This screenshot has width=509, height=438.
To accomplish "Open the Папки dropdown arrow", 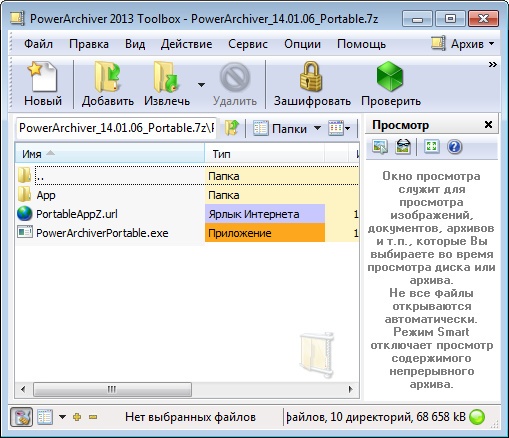I will pyautogui.click(x=317, y=128).
